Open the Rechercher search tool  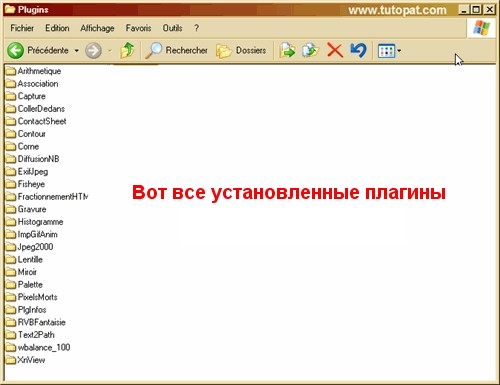click(x=176, y=51)
